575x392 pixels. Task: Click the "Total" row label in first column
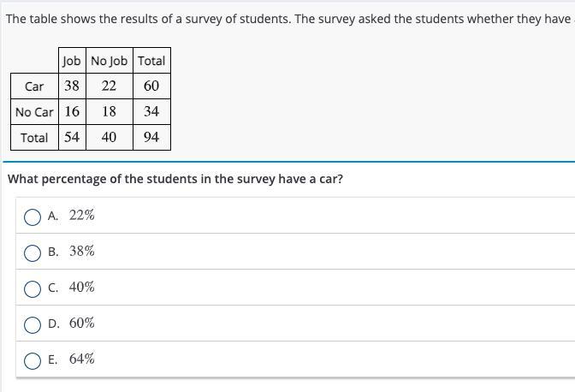(x=34, y=138)
